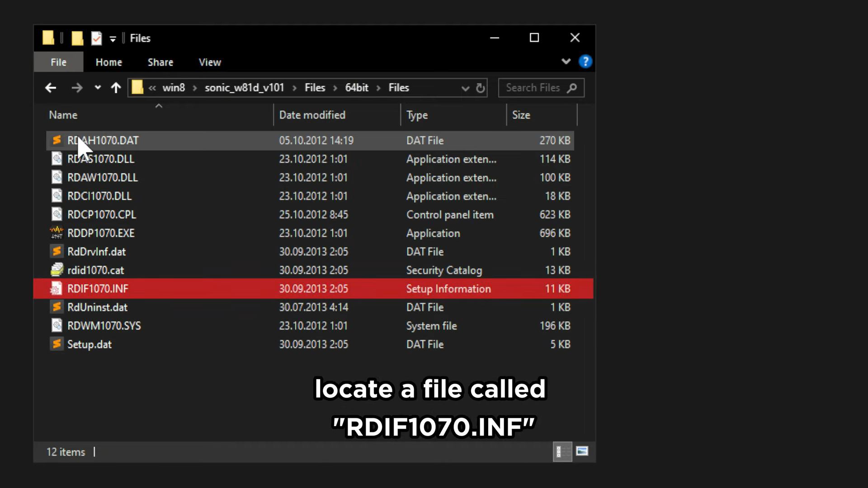
Task: Click the Control panel item type cell
Action: click(450, 215)
